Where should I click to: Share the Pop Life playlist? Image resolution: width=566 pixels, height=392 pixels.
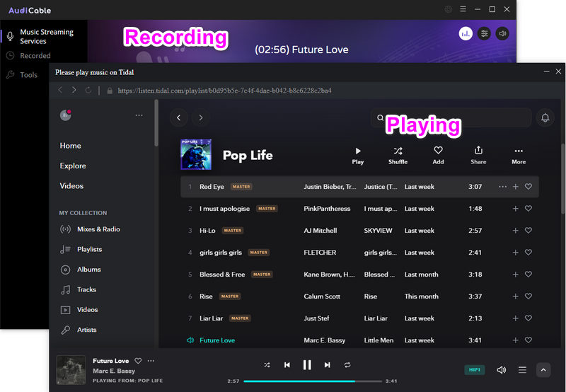tap(478, 156)
